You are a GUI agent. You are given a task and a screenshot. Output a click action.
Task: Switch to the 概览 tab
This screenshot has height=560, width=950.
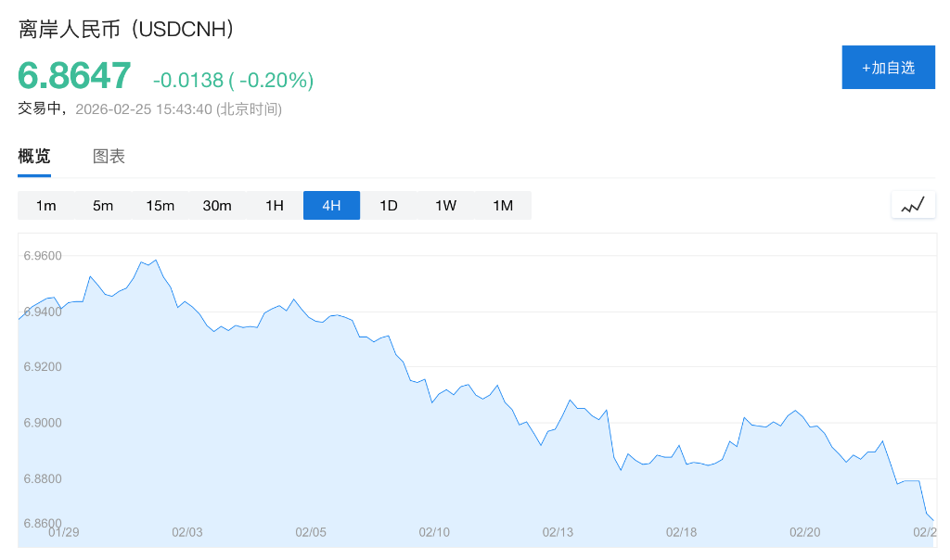34,156
